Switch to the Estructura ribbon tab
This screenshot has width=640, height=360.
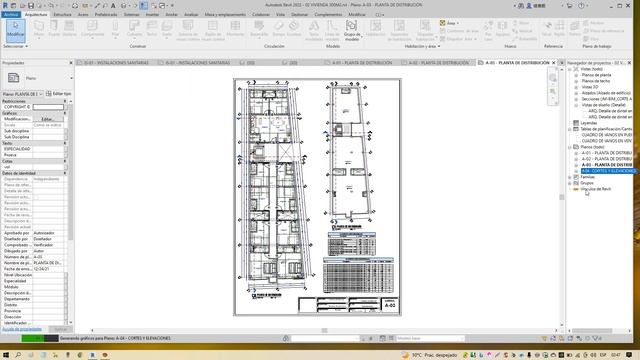(x=62, y=14)
